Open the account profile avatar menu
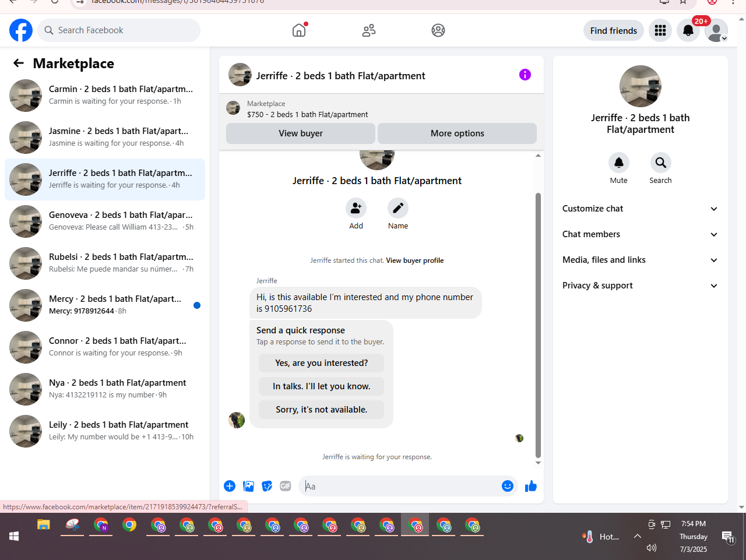 (716, 30)
